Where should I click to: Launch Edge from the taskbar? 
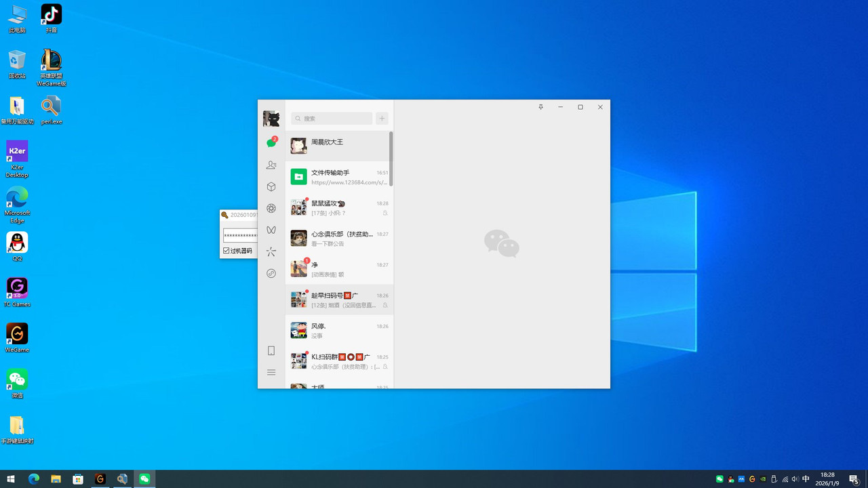click(34, 479)
